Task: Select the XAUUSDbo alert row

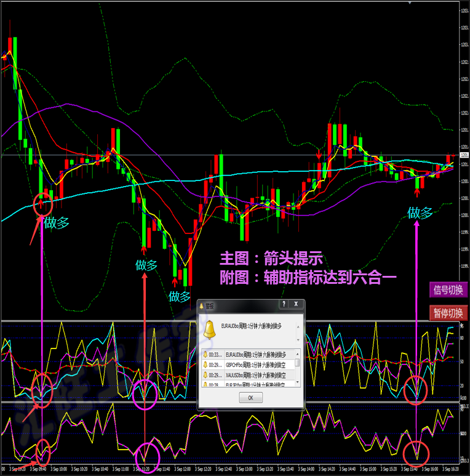Action: (x=248, y=375)
